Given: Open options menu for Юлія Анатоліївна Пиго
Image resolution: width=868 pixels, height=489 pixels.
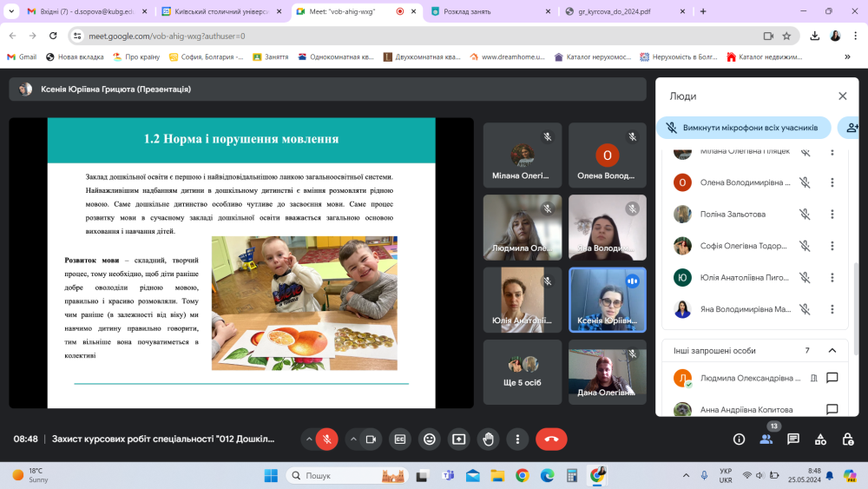Looking at the screenshot, I should pyautogui.click(x=832, y=277).
